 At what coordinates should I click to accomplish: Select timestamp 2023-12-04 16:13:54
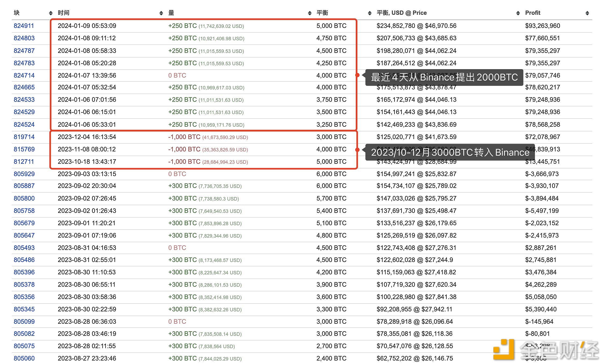pyautogui.click(x=87, y=137)
